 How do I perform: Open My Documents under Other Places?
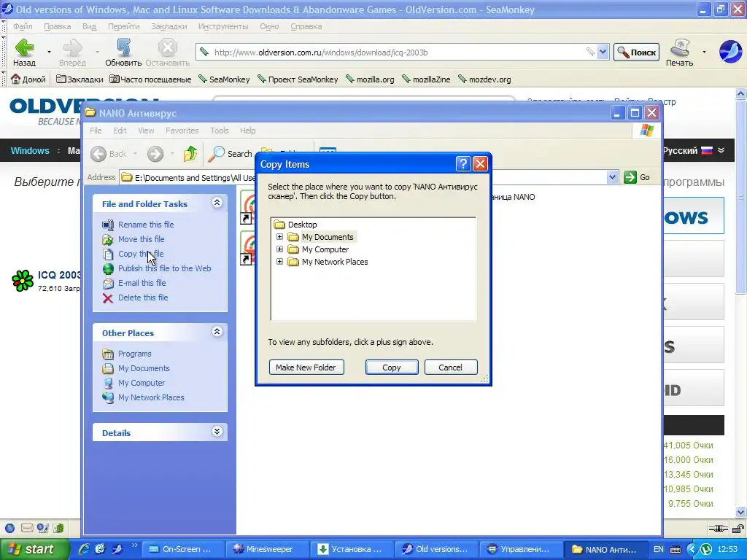tap(144, 368)
